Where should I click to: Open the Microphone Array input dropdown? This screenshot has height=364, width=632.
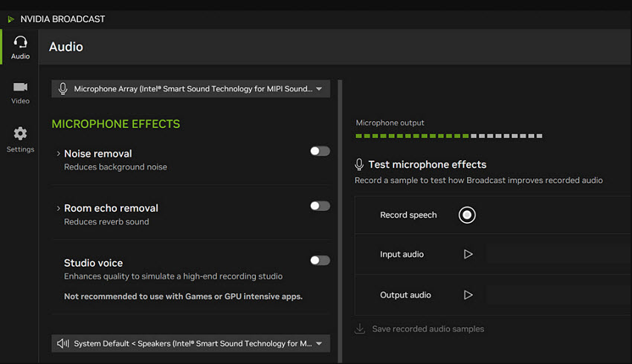[x=190, y=88]
